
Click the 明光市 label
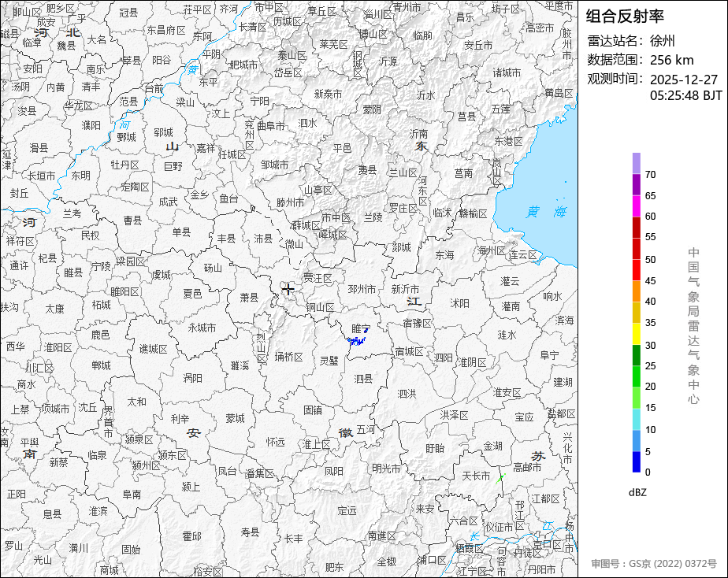pyautogui.click(x=386, y=469)
